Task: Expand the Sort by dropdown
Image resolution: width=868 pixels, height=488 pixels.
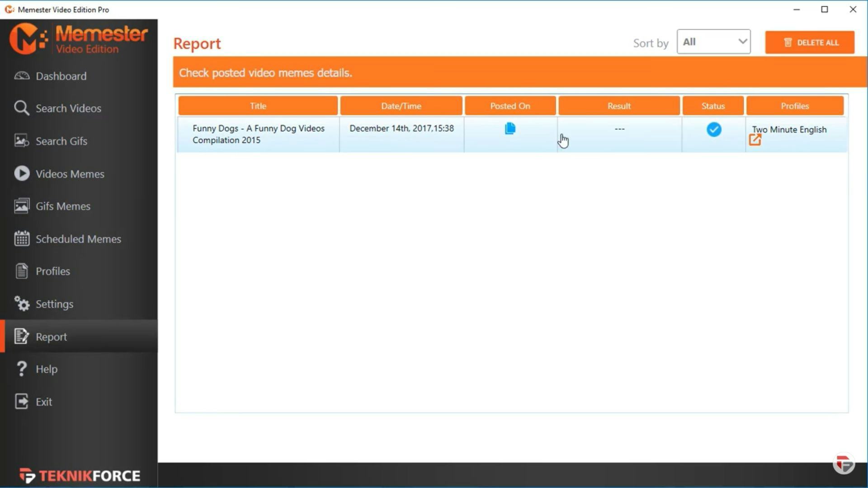Action: 713,42
